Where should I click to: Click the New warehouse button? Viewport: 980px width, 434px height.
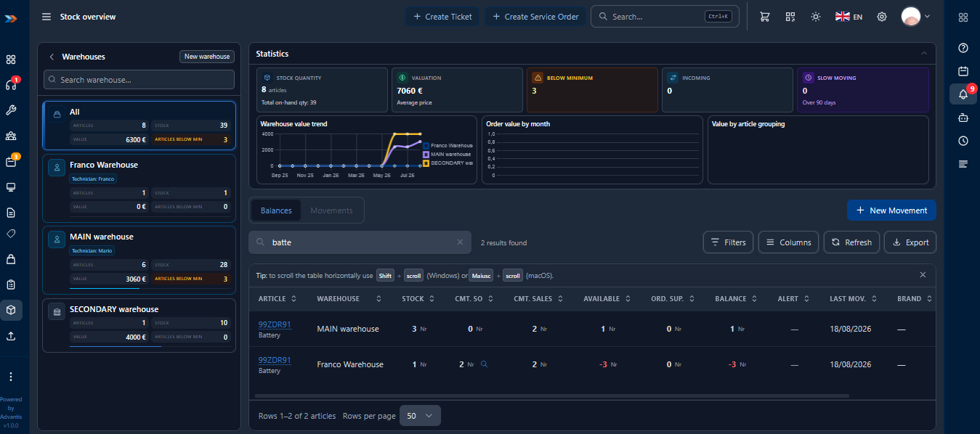[207, 57]
